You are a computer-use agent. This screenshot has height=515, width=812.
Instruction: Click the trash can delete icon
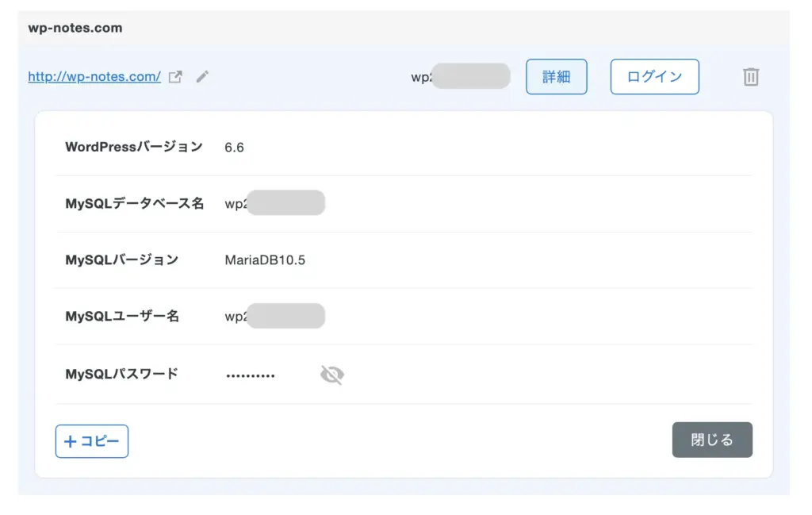click(750, 77)
